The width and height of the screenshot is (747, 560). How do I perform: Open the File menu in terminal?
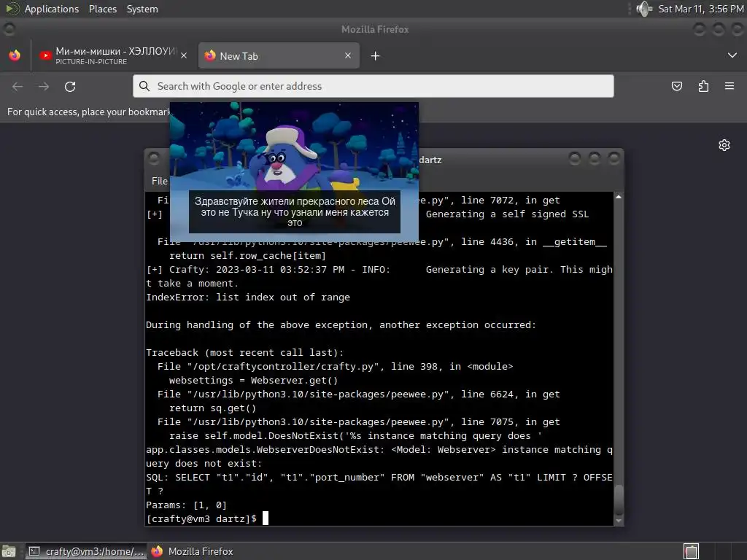(x=159, y=181)
